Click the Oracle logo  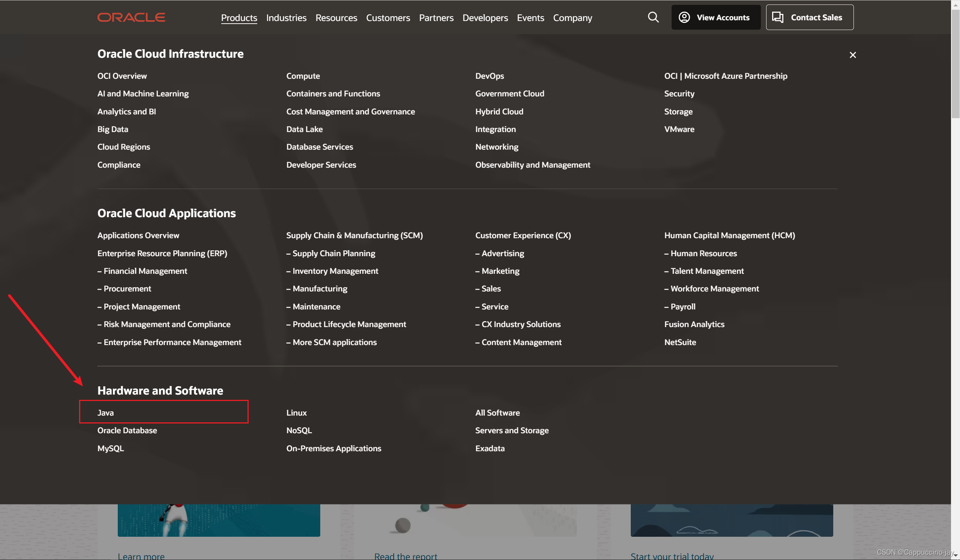click(x=131, y=18)
